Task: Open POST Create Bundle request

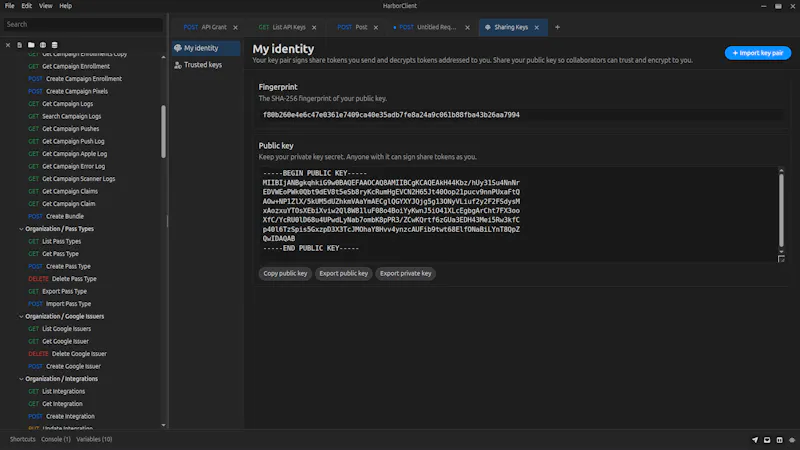Action: [x=56, y=217]
